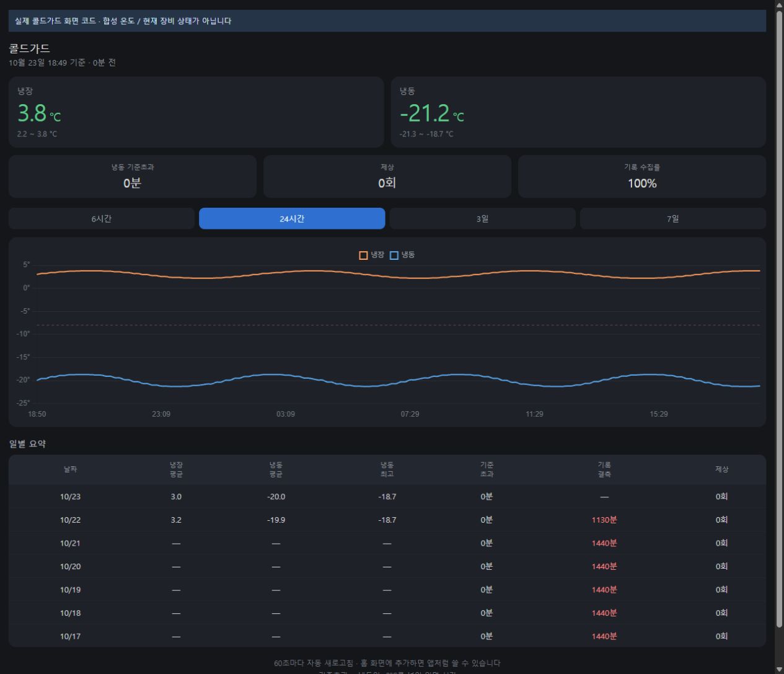784x674 pixels.
Task: Select the 10/22 date cell
Action: click(x=70, y=520)
